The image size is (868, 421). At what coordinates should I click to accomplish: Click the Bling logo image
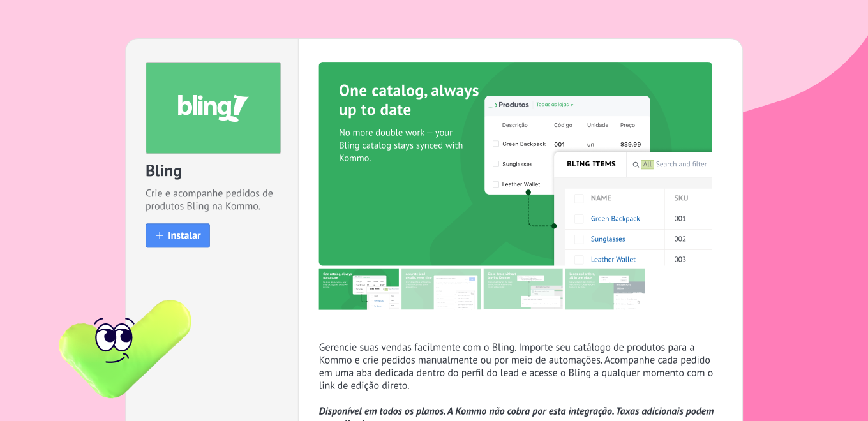(213, 108)
